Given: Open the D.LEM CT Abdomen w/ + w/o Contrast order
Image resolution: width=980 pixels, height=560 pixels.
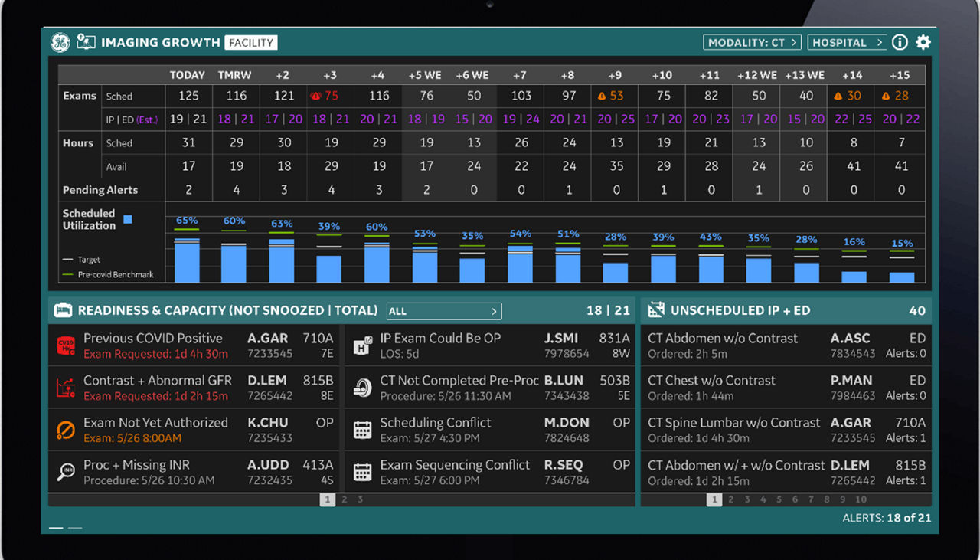Looking at the screenshot, I should point(786,472).
